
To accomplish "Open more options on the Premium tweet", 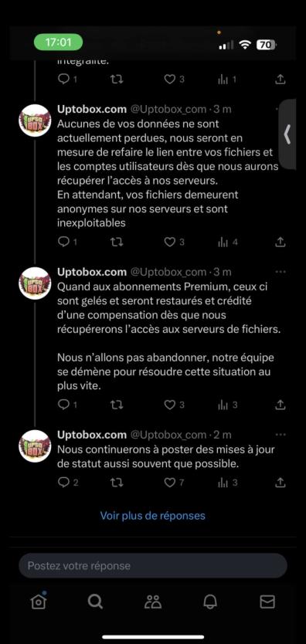I will [x=280, y=272].
